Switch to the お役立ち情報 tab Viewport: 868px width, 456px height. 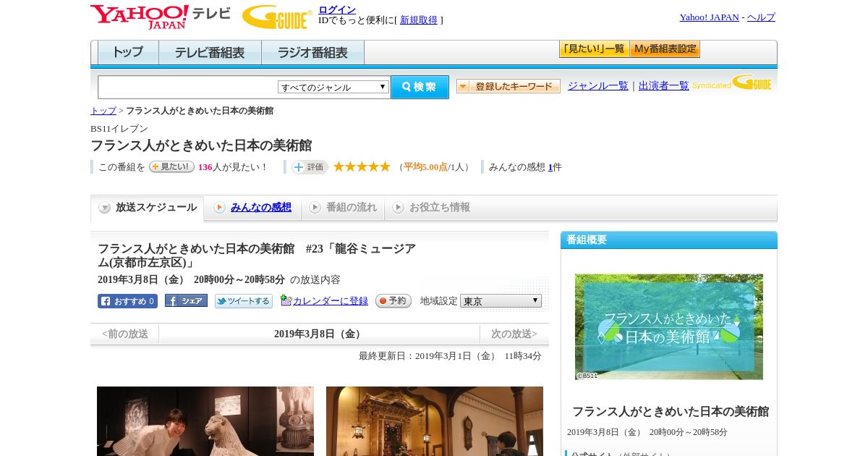[431, 208]
